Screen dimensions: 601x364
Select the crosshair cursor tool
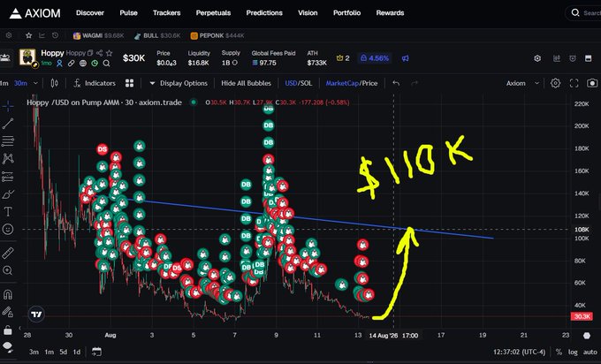[x=8, y=106]
